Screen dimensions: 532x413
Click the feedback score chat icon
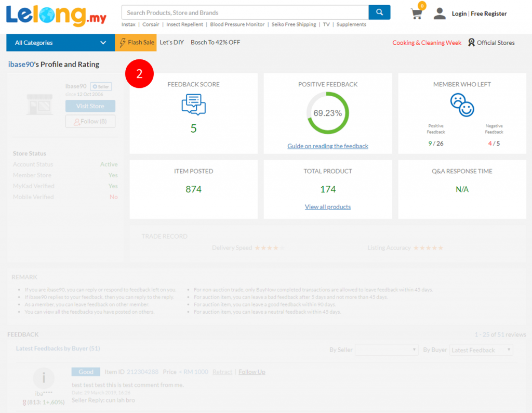193,105
